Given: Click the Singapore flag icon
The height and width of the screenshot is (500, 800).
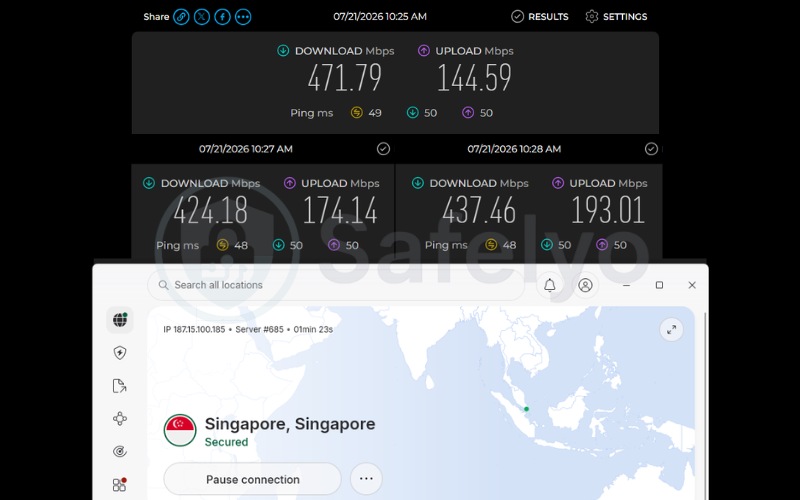Looking at the screenshot, I should (x=180, y=430).
